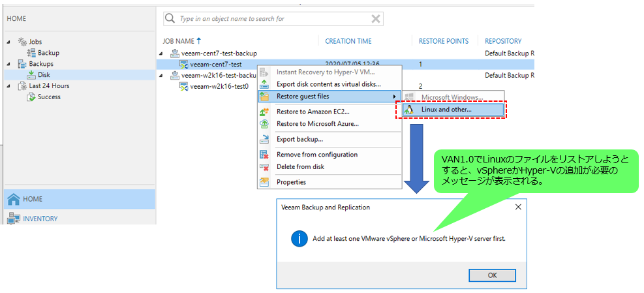Screen dimensions: 644x293
Task: Click the Jobs gear icon in tree
Action: pyautogui.click(x=22, y=42)
